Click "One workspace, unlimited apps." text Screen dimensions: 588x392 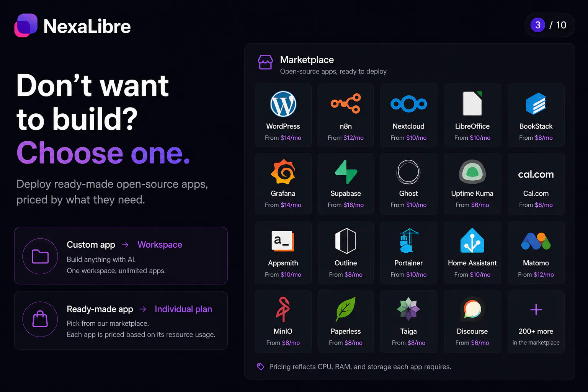pyautogui.click(x=116, y=271)
